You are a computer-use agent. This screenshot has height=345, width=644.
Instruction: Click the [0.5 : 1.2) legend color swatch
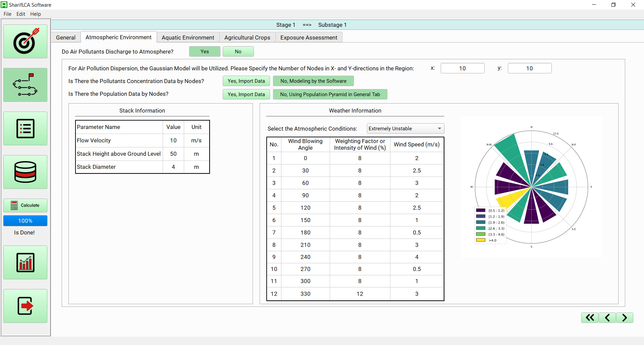481,210
